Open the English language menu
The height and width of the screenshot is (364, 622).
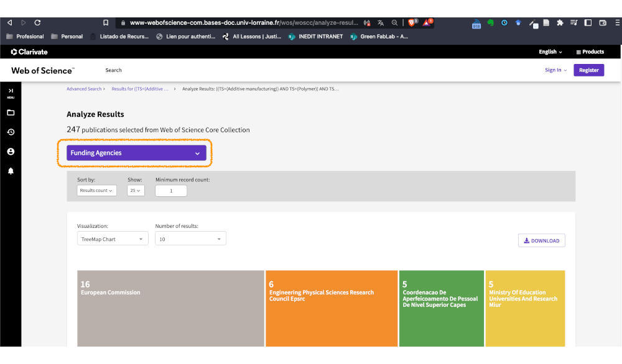[x=550, y=52]
